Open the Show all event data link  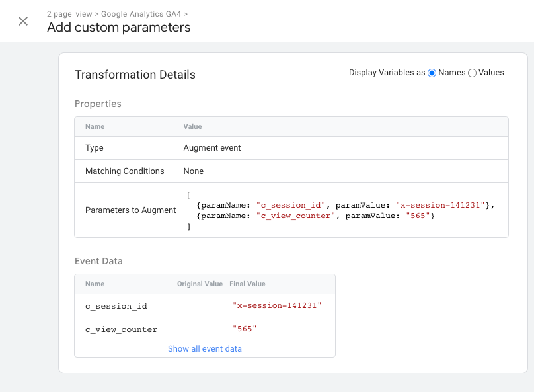[204, 348]
